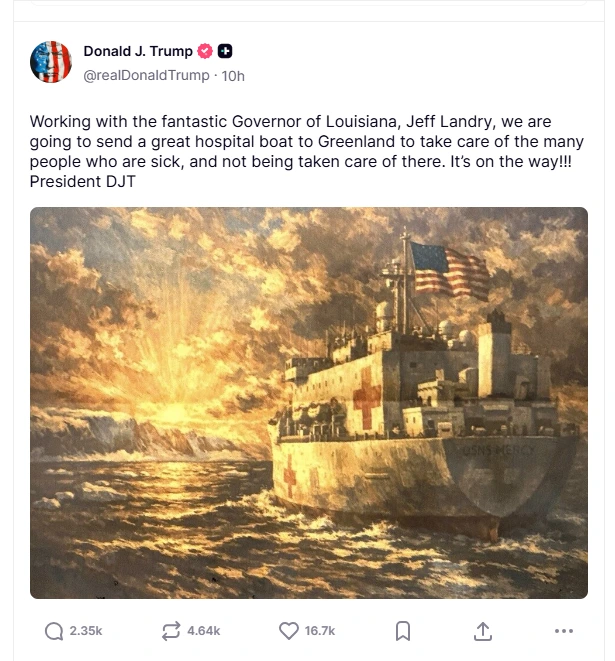Like the post with the heart icon
This screenshot has width=615, height=661.
pyautogui.click(x=289, y=631)
